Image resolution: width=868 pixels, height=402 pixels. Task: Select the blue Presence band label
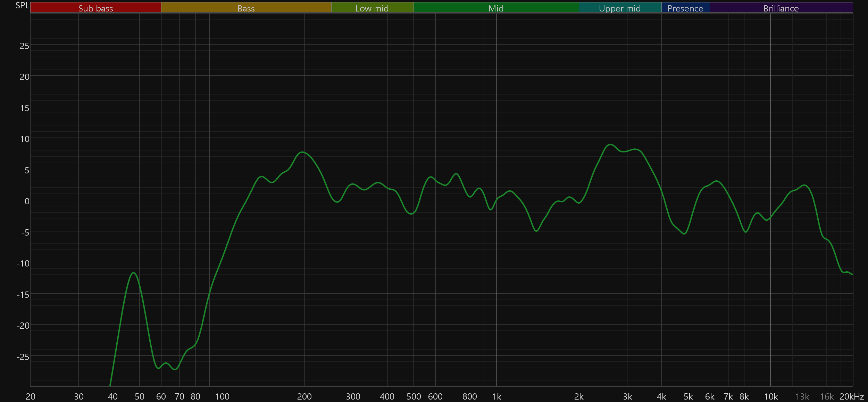coord(685,8)
